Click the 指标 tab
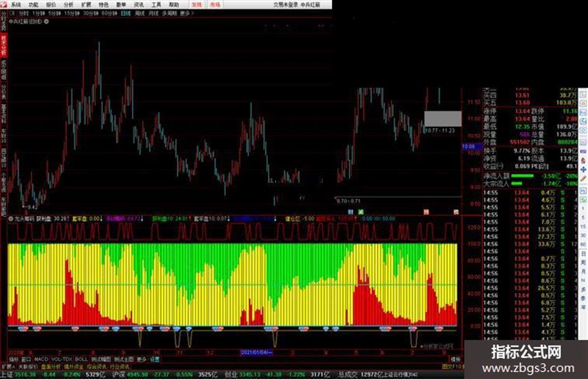Image resolution: width=588 pixels, height=379 pixels. point(14,359)
